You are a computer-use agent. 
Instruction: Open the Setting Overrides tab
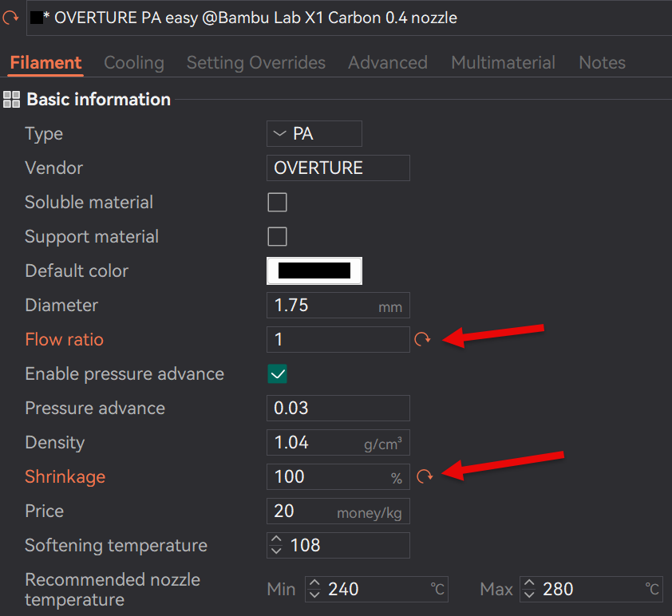[x=255, y=62]
